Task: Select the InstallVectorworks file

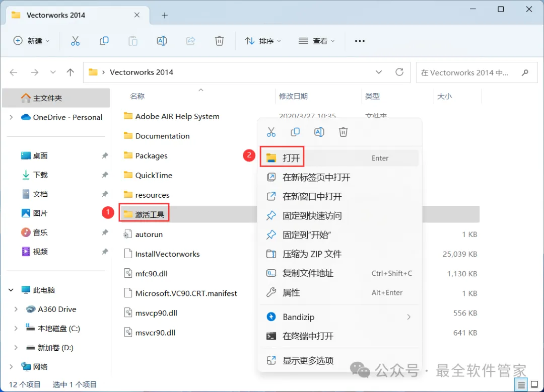Action: (x=167, y=254)
